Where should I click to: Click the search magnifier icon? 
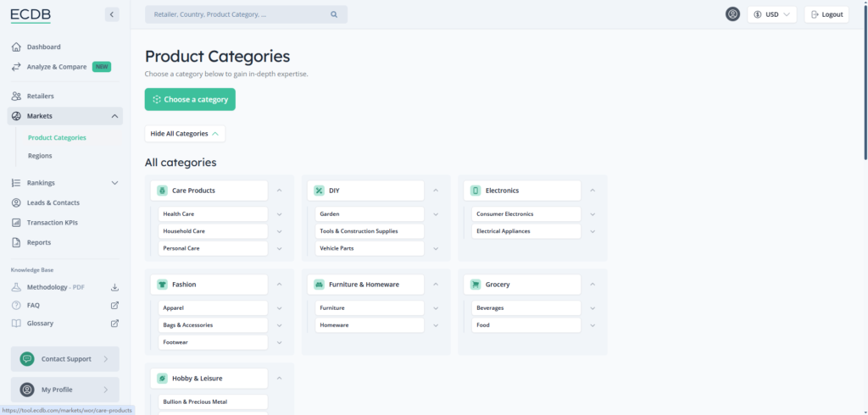(334, 14)
